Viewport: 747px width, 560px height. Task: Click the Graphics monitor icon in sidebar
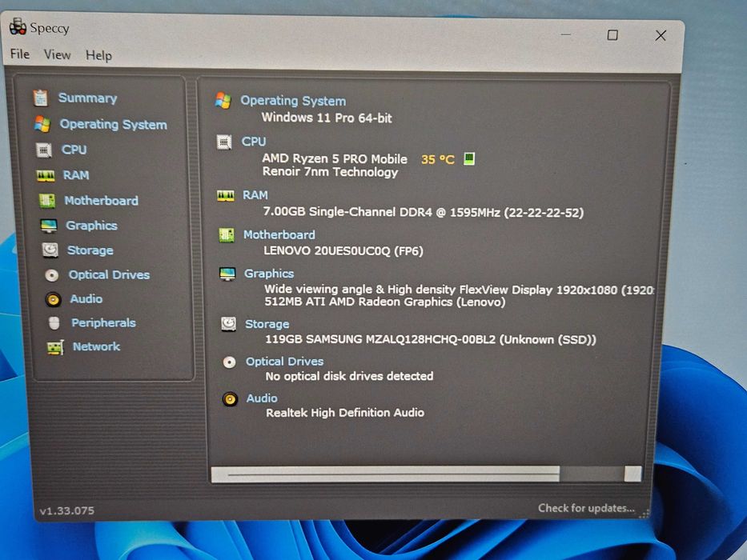pos(49,226)
